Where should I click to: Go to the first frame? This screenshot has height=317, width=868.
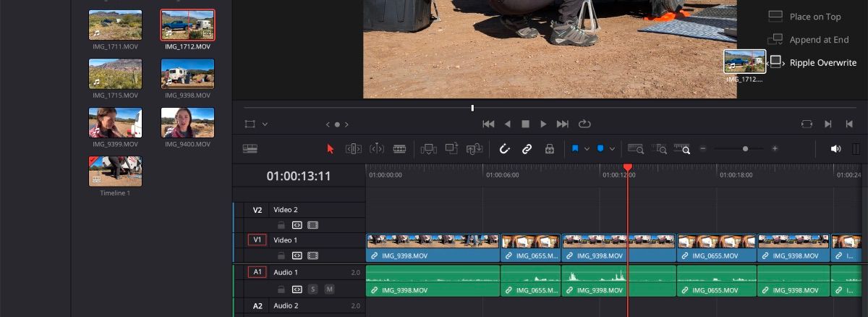(488, 124)
